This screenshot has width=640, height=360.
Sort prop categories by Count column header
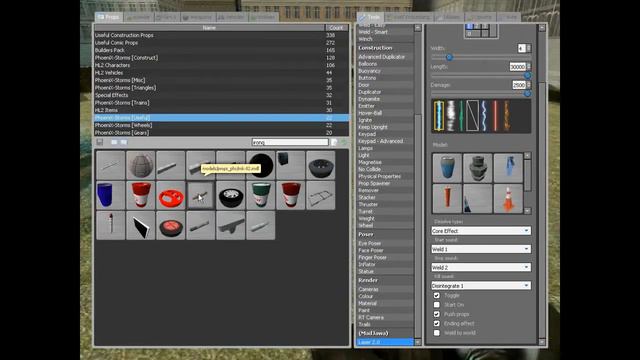click(336, 28)
